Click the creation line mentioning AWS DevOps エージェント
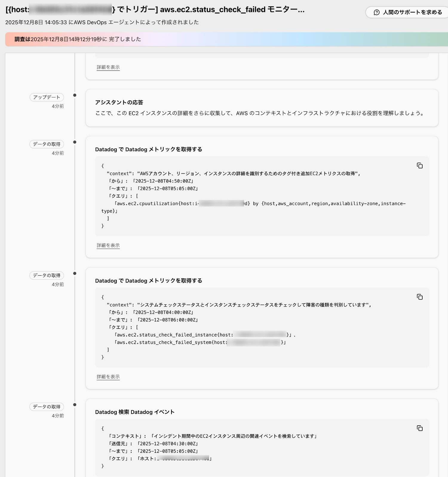 pos(102,22)
